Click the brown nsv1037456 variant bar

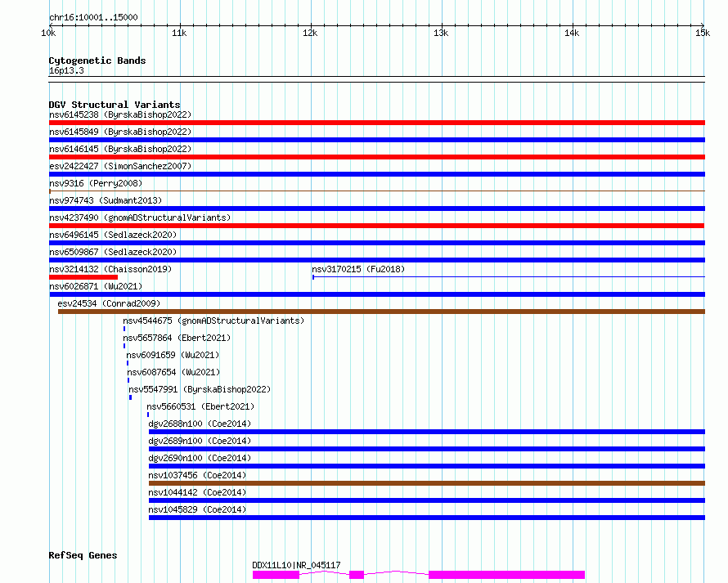(427, 483)
